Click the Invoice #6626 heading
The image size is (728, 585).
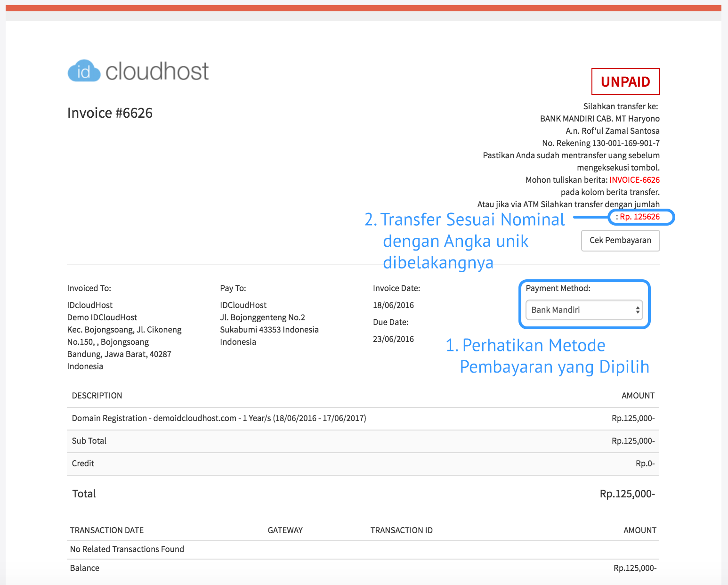(110, 113)
